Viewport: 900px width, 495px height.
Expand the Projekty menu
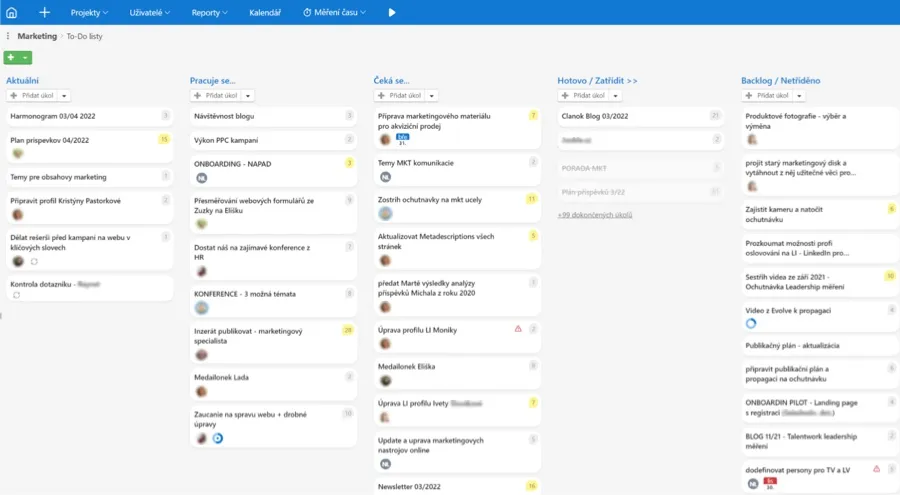(x=89, y=12)
